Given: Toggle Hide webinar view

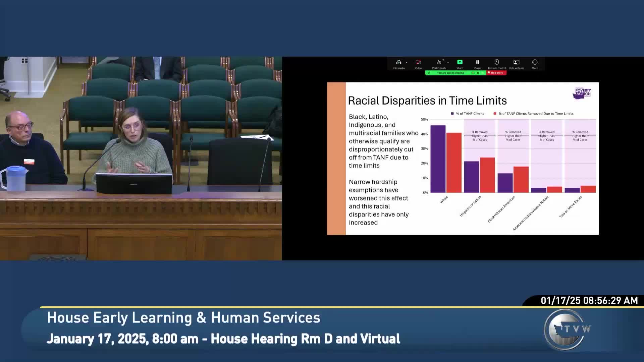Looking at the screenshot, I should (x=516, y=62).
